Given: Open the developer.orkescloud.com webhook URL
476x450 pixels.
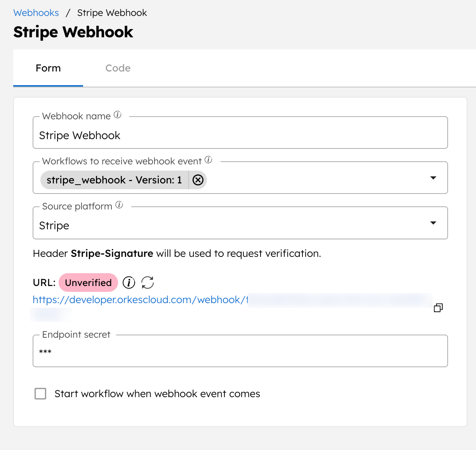Looking at the screenshot, I should (140, 300).
